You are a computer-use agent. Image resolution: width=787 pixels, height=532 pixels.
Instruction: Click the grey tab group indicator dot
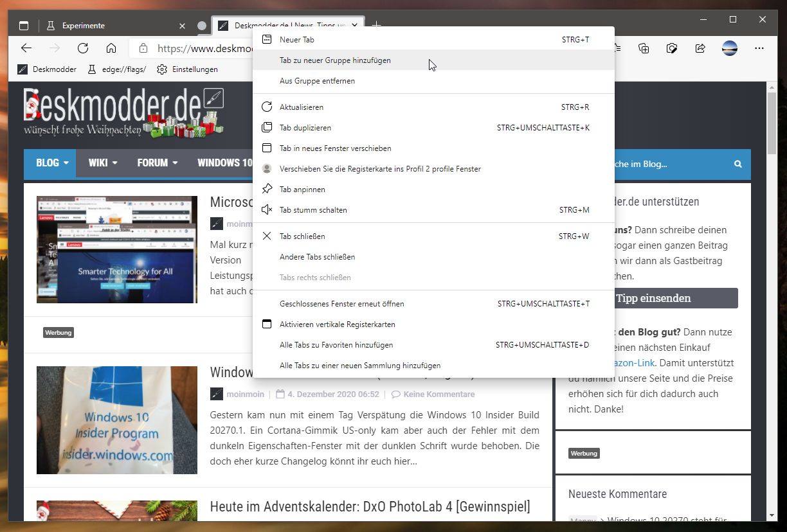pos(202,26)
